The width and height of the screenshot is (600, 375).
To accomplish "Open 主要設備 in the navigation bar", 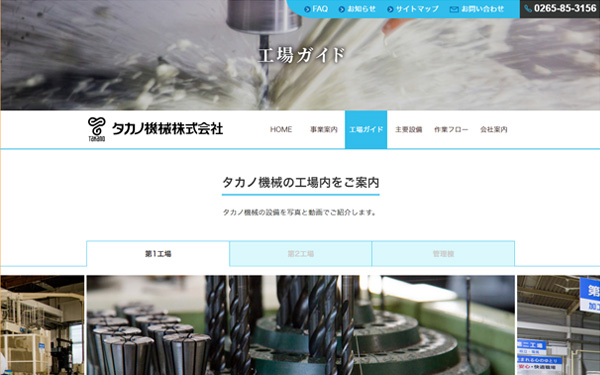I will [408, 129].
